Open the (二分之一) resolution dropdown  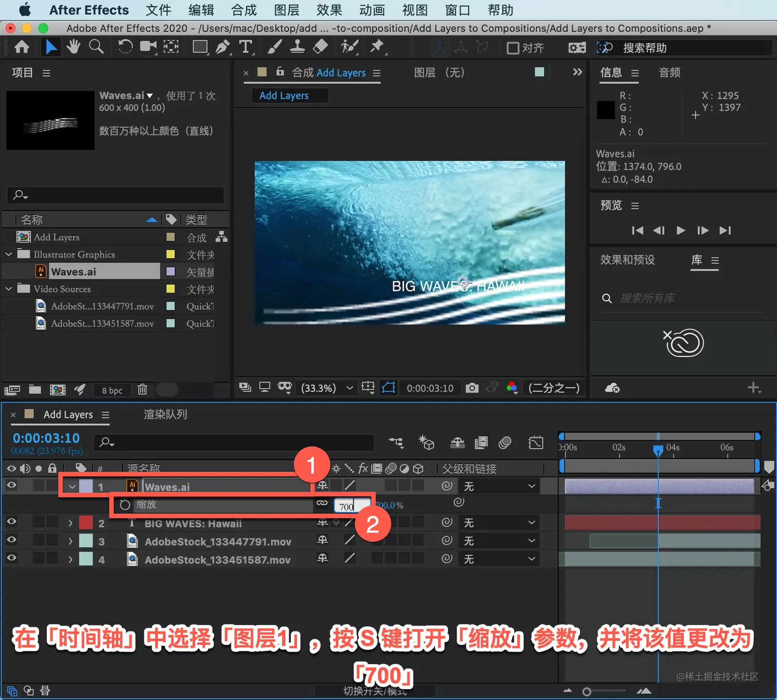pos(554,388)
